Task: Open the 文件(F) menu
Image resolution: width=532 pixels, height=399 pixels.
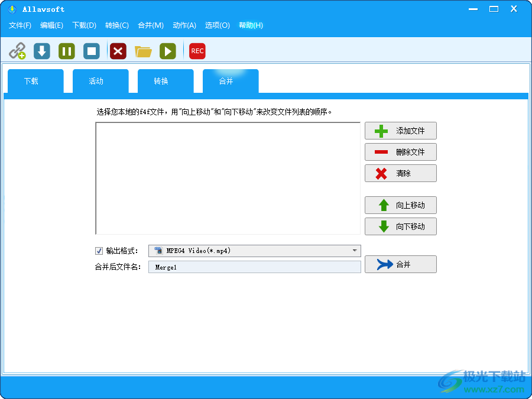Action: pyautogui.click(x=20, y=25)
